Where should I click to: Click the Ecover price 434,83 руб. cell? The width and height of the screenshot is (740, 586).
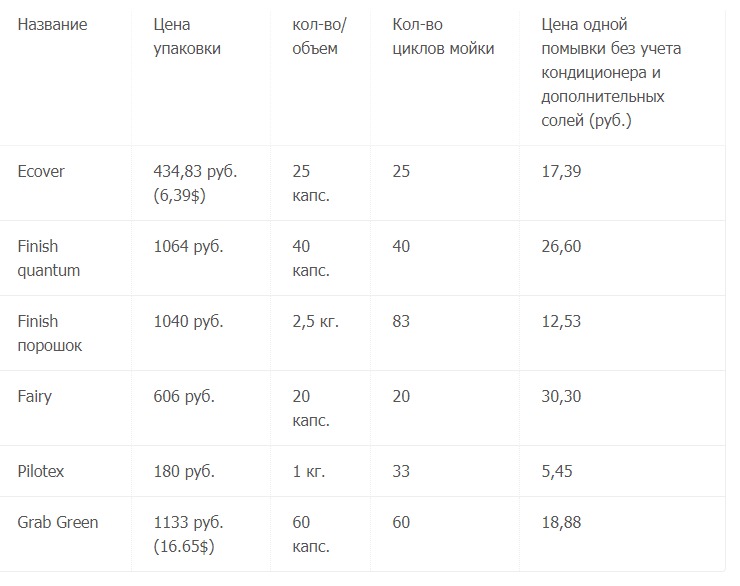(195, 183)
